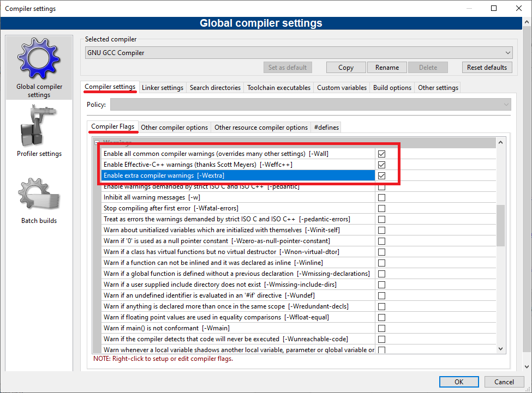Select the Compiler Flags sub-tab
Screen dimensions: 532x393
point(112,126)
